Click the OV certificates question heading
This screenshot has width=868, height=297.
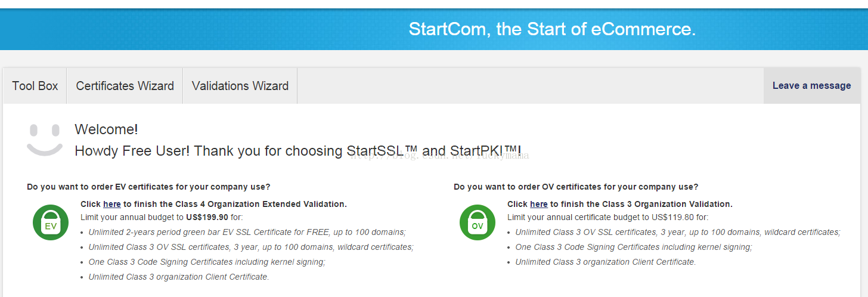[576, 187]
